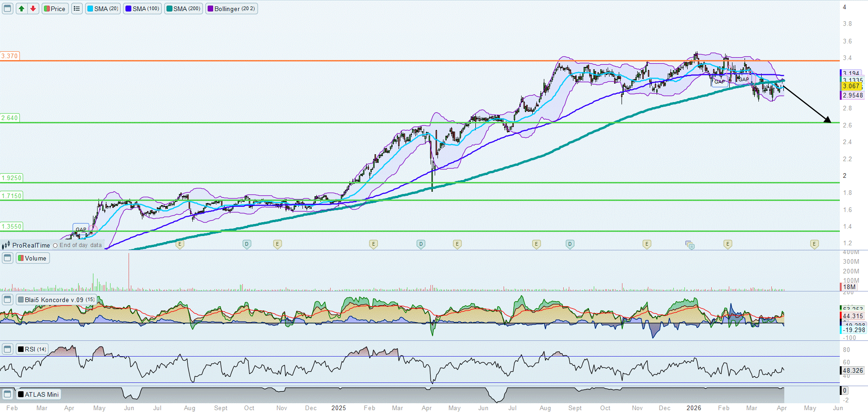Toggle the SMA (100) indicator label

point(142,9)
